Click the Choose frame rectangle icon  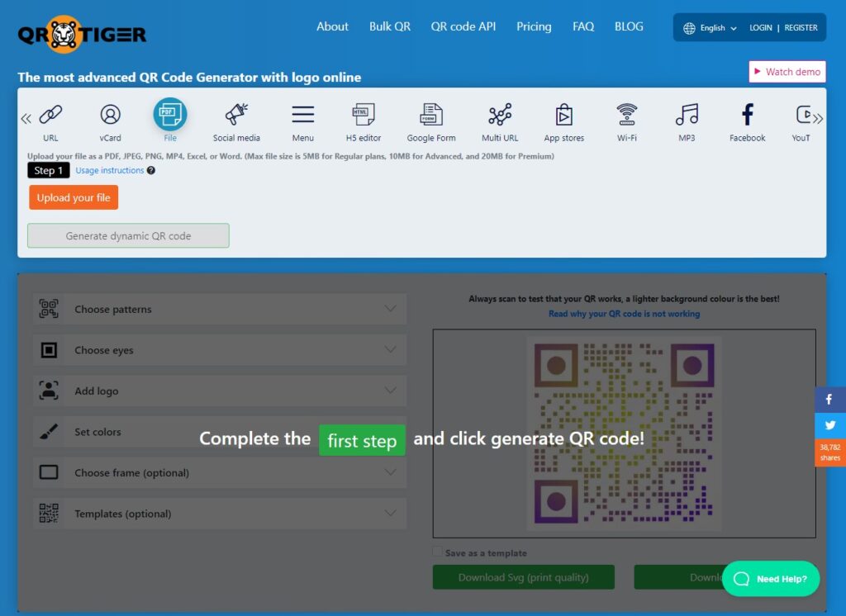click(49, 472)
